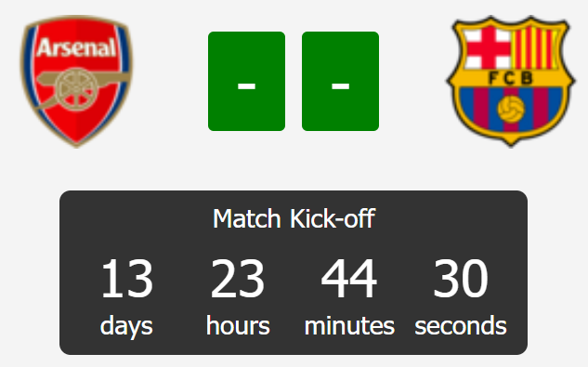Click the dash in left score box

pos(246,86)
